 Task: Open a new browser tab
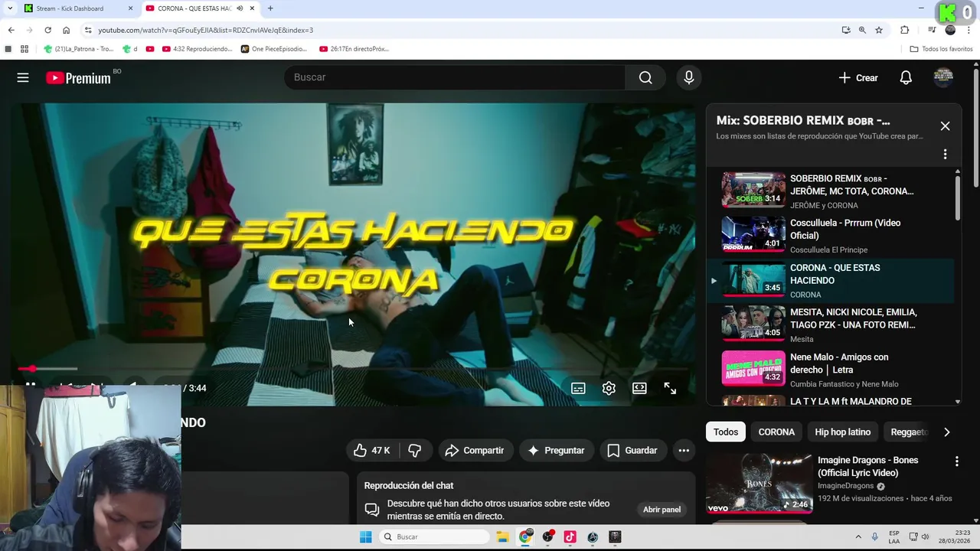point(270,8)
